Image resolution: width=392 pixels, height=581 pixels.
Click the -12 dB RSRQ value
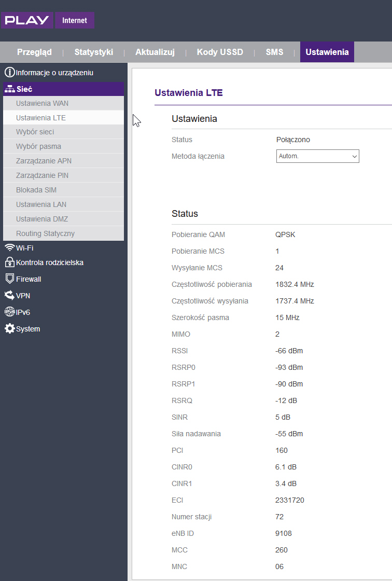286,400
